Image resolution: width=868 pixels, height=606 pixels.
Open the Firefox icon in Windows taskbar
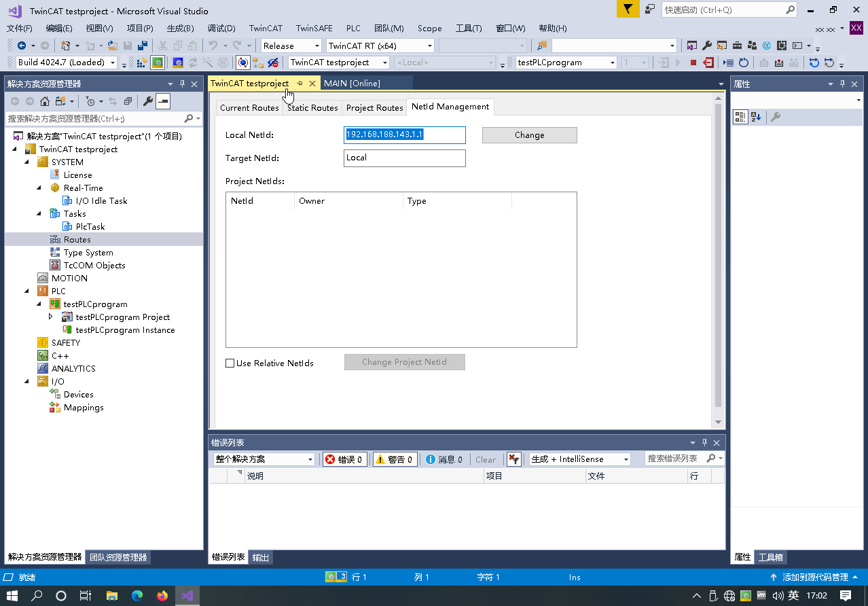[162, 596]
